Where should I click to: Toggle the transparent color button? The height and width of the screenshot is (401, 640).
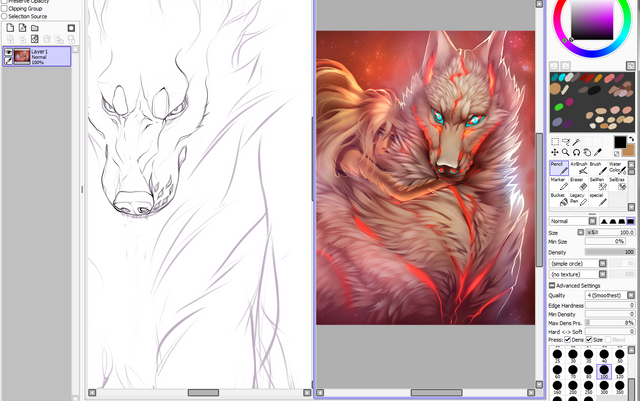(x=617, y=154)
